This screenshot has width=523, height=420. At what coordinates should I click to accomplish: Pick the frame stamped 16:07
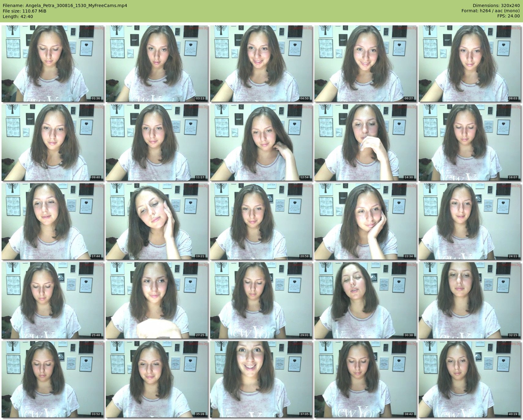(x=470, y=143)
